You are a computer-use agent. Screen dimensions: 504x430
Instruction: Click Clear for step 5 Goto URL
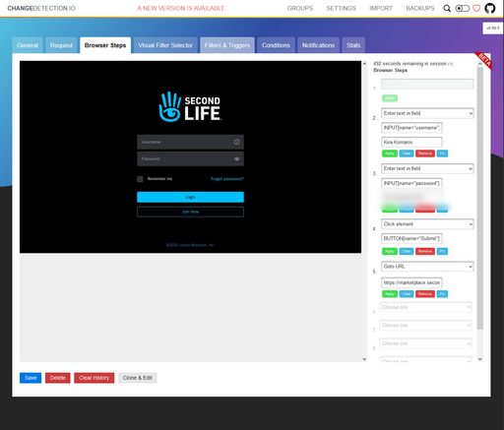pyautogui.click(x=407, y=294)
